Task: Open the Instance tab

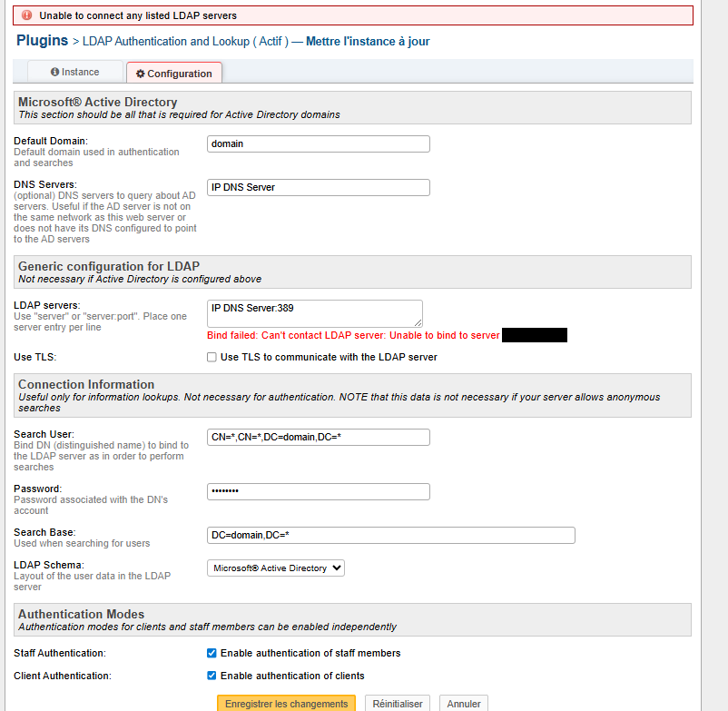Action: point(75,72)
